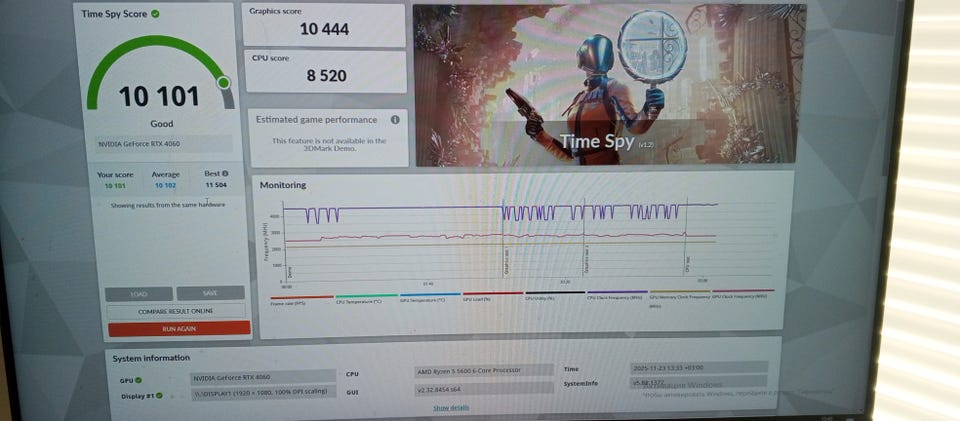
Task: Click the Time field 2025-11-23
Action: click(699, 367)
